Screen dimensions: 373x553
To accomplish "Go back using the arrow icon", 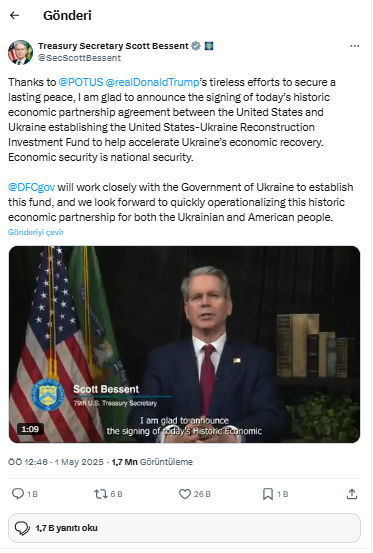I will (x=14, y=15).
